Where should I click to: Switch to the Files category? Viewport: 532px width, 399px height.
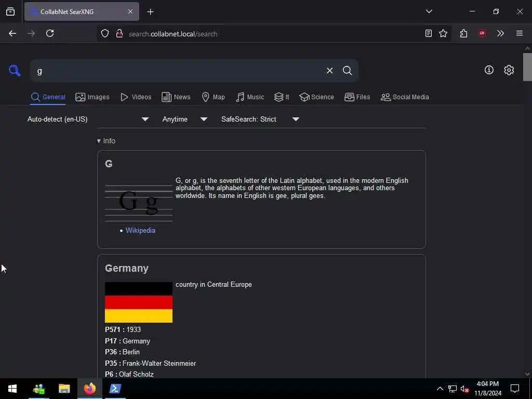coord(357,97)
